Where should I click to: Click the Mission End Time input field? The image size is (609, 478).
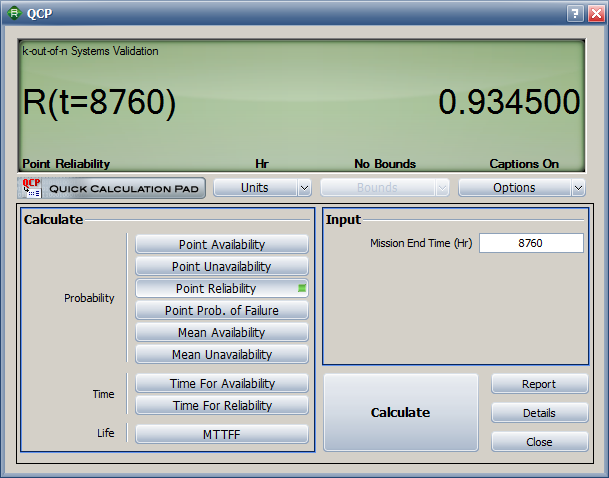click(531, 243)
